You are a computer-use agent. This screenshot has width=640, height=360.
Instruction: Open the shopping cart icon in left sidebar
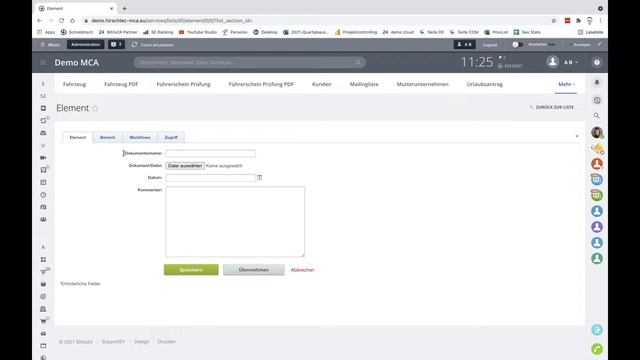pos(43,321)
